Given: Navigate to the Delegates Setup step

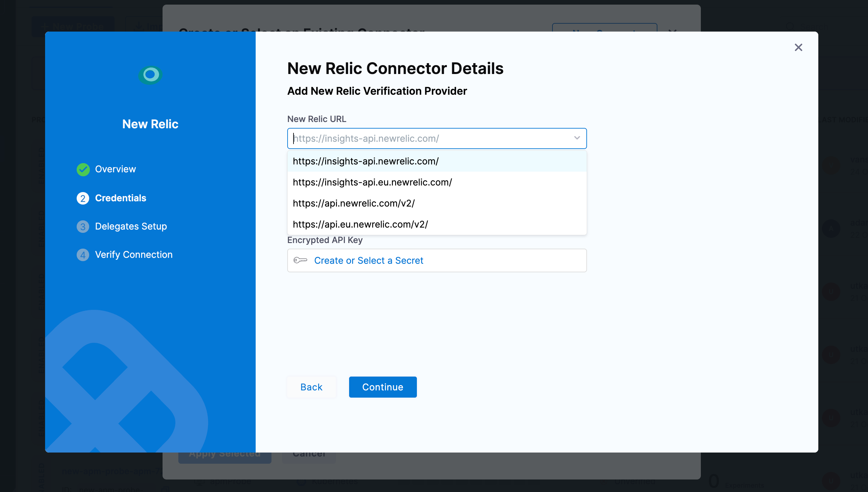Looking at the screenshot, I should 131,226.
